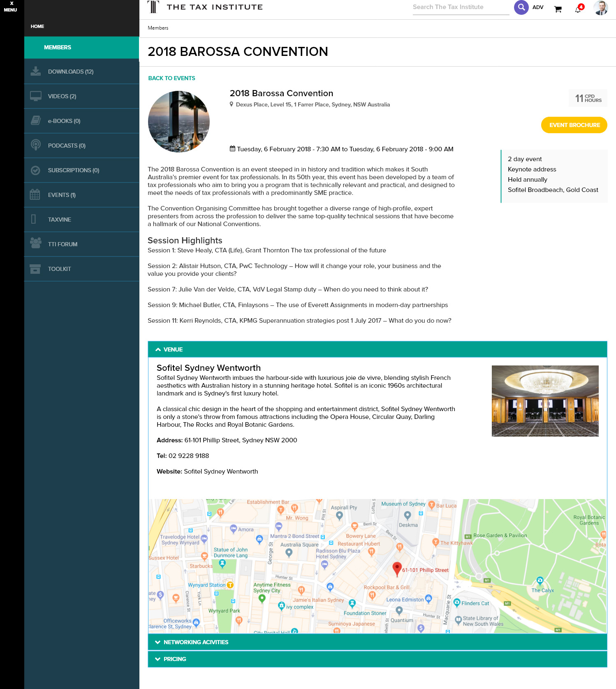Open Downloads (12) in sidebar
616x689 pixels.
click(x=82, y=72)
